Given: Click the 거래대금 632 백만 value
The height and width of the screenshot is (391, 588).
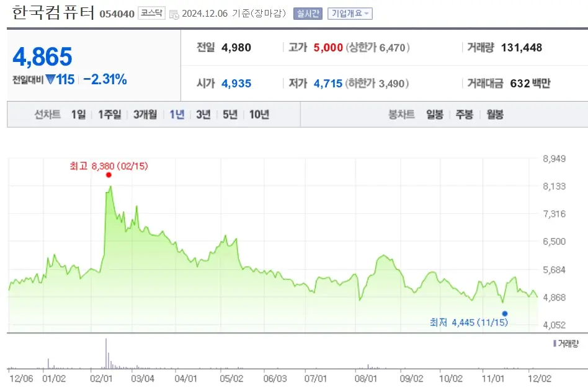Looking at the screenshot, I should pyautogui.click(x=530, y=83).
